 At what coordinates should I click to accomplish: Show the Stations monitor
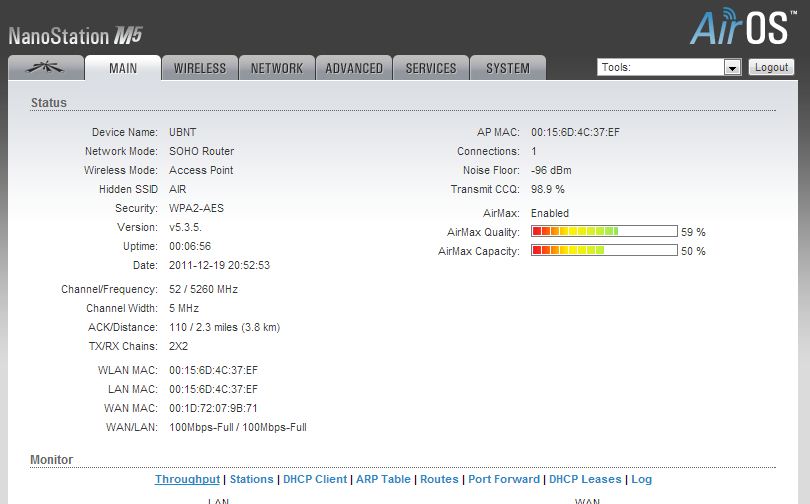[252, 479]
